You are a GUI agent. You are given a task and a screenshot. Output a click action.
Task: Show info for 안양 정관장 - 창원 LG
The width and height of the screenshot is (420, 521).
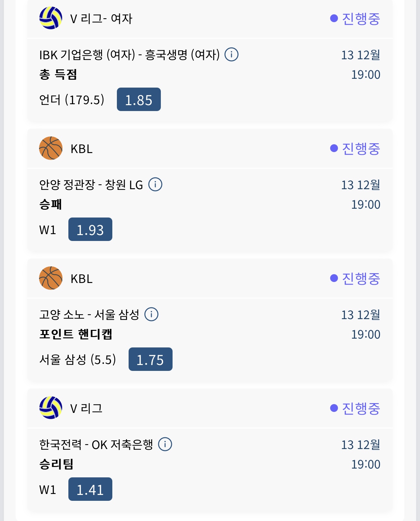pos(155,184)
